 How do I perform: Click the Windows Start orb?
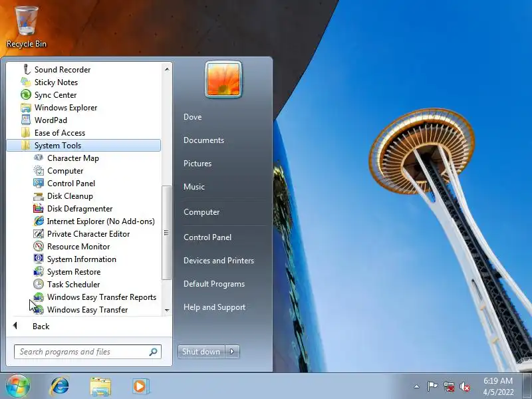(17, 386)
